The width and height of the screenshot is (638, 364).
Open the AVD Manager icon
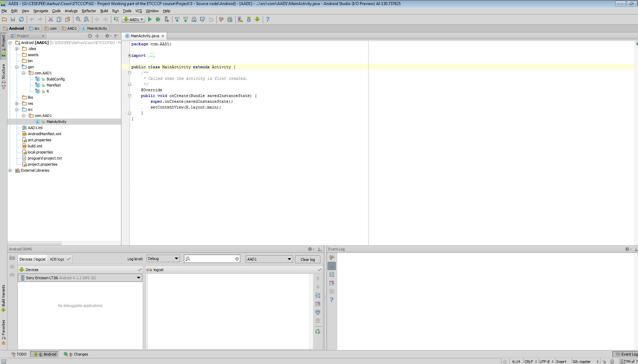point(240,19)
